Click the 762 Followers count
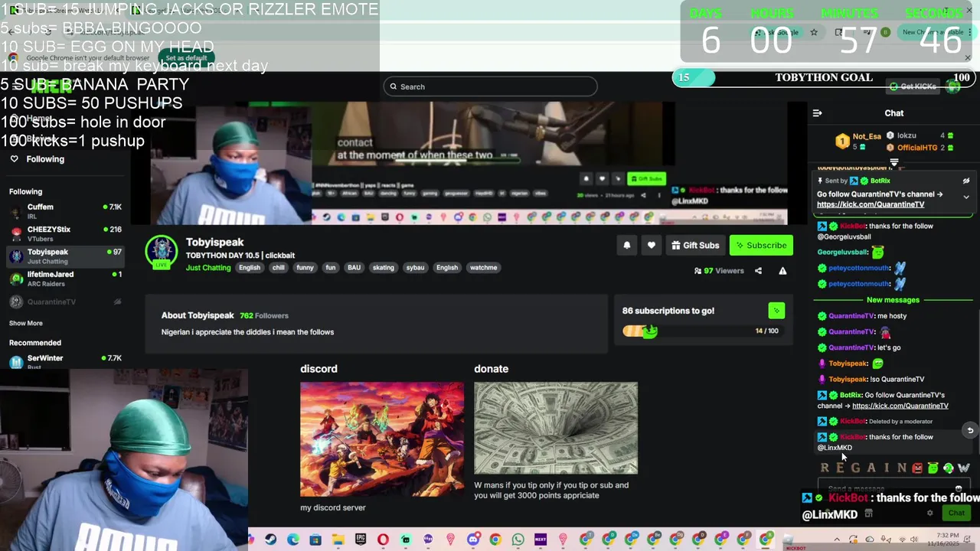Image resolution: width=980 pixels, height=551 pixels. click(x=263, y=315)
